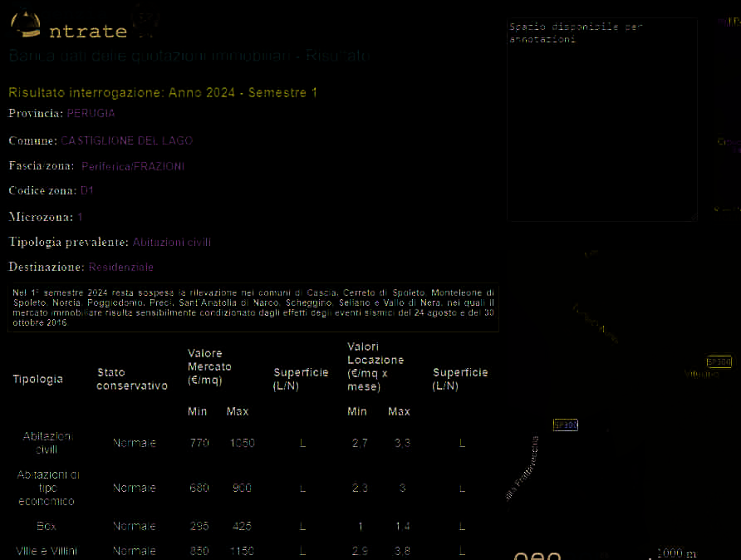Select the Ville e Villini row label
741x560 pixels.
(47, 551)
